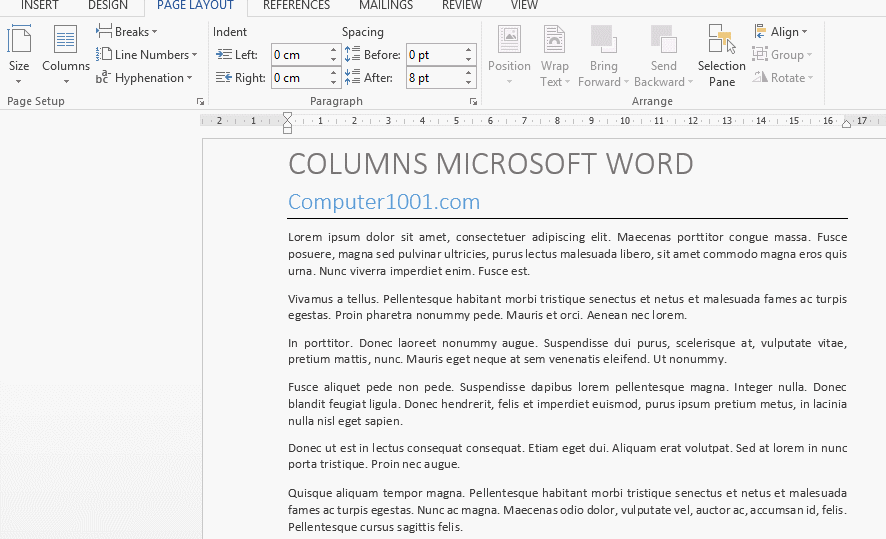Increase Indent Left value with up arrow
The height and width of the screenshot is (539, 886).
click(x=334, y=50)
